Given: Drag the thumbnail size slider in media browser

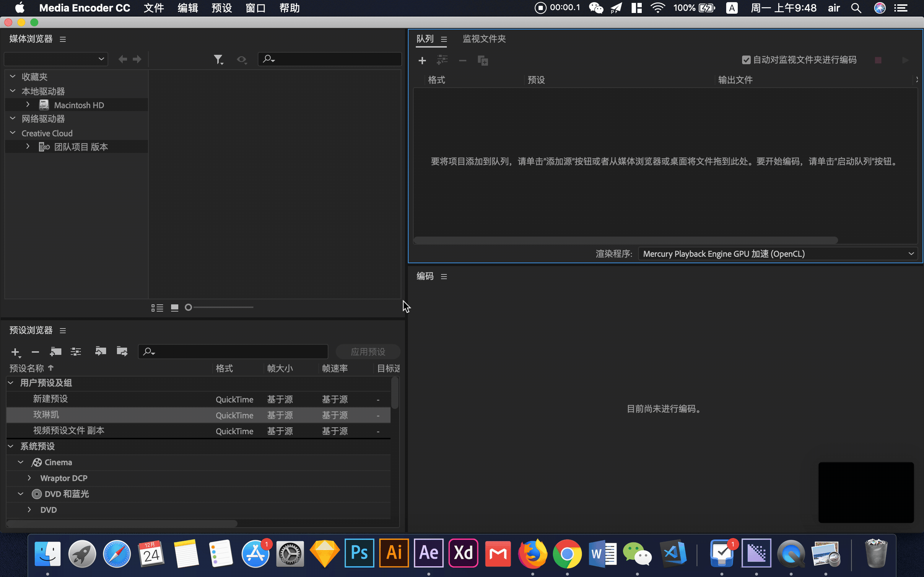Looking at the screenshot, I should 189,307.
